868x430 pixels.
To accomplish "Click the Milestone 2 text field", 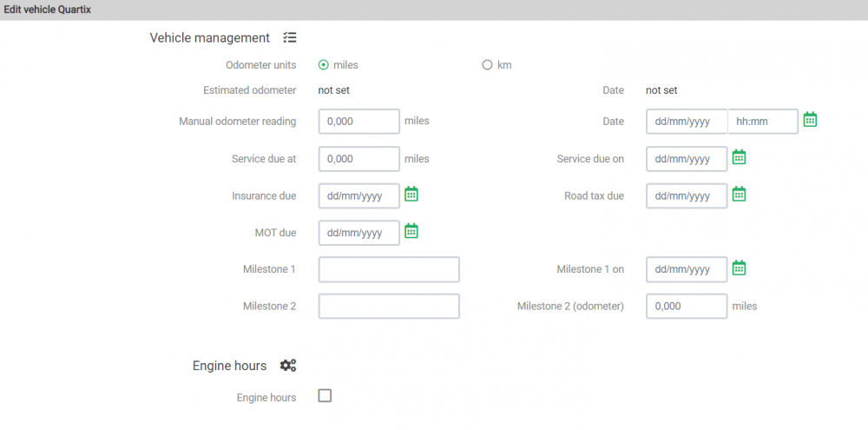I will (389, 306).
